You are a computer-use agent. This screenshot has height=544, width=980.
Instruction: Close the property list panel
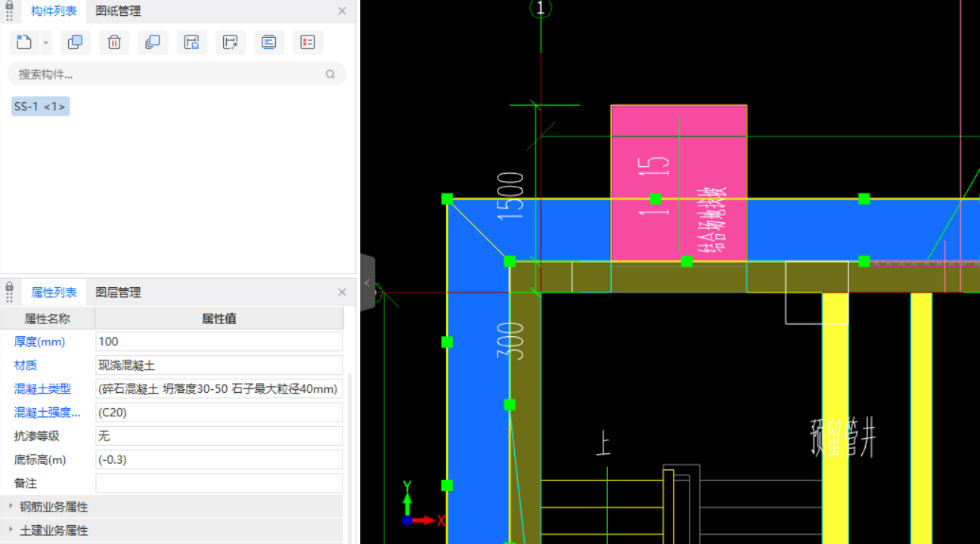[x=342, y=292]
